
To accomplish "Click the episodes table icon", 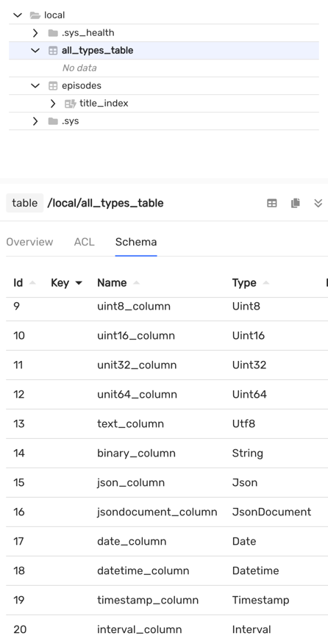I will click(x=53, y=86).
